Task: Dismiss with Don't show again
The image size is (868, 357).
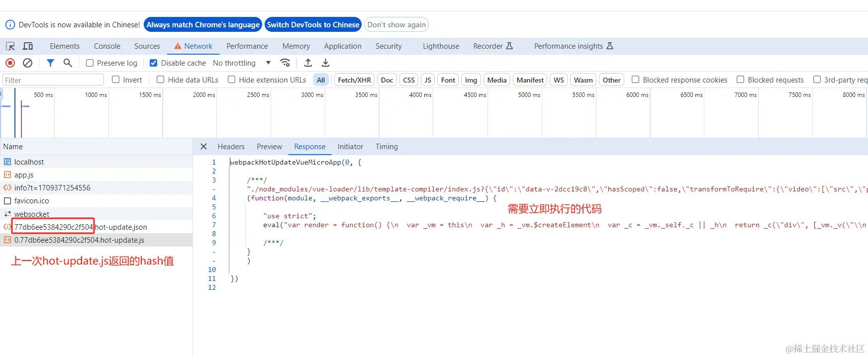Action: tap(396, 24)
